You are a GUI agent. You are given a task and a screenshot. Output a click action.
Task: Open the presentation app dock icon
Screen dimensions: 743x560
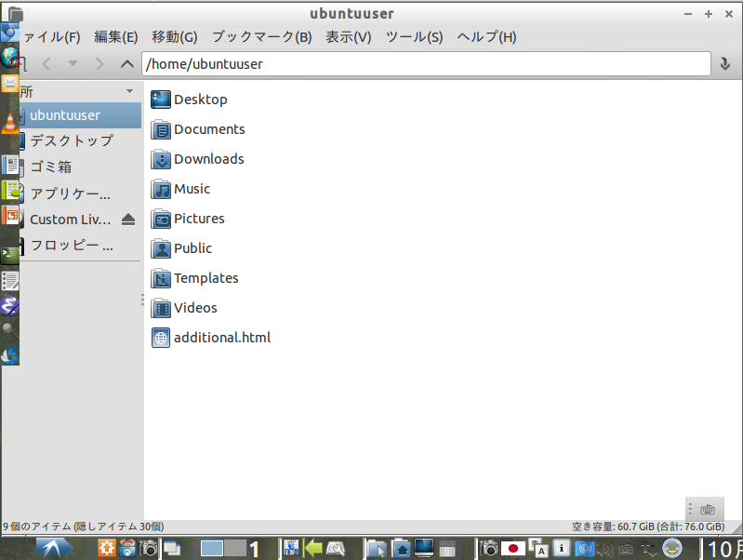[x=10, y=216]
